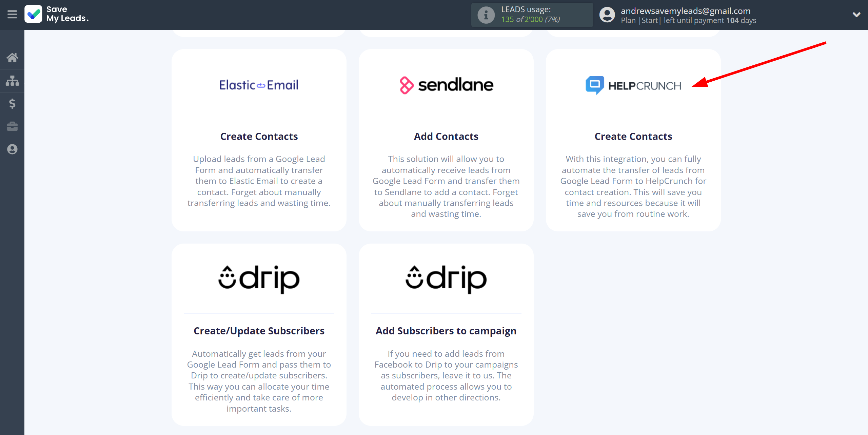Click the LEADS usage info icon
This screenshot has width=868, height=435.
pyautogui.click(x=486, y=15)
